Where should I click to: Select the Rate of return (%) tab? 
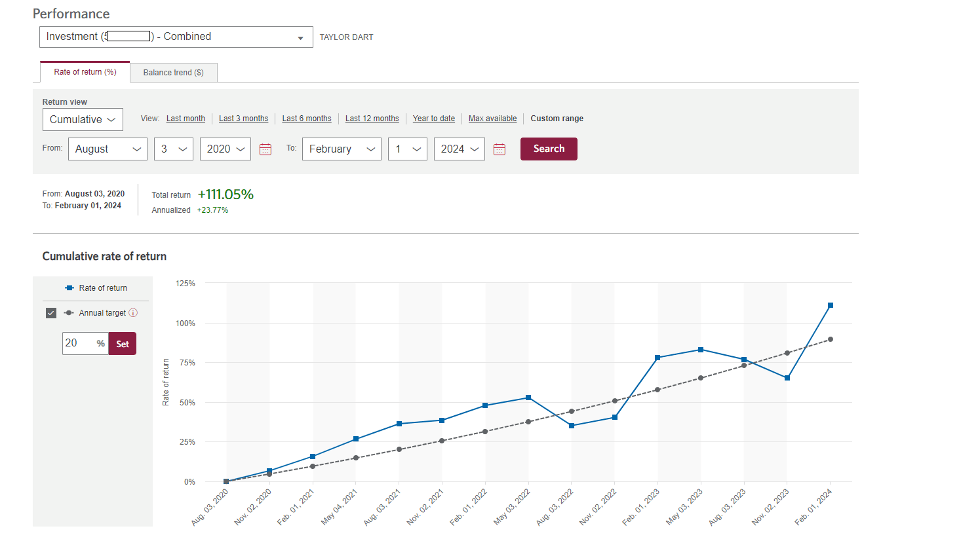point(85,72)
